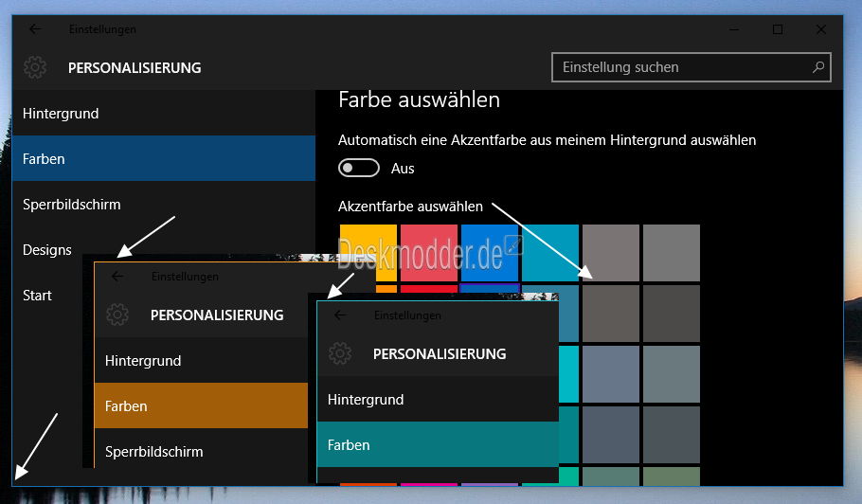Viewport: 862px width, 504px height.
Task: Pick the last third-row swatch, gray-teal
Action: coord(672,374)
